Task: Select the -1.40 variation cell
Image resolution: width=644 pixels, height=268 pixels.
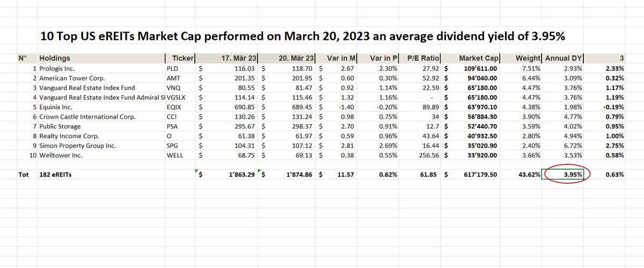Action: 345,107
